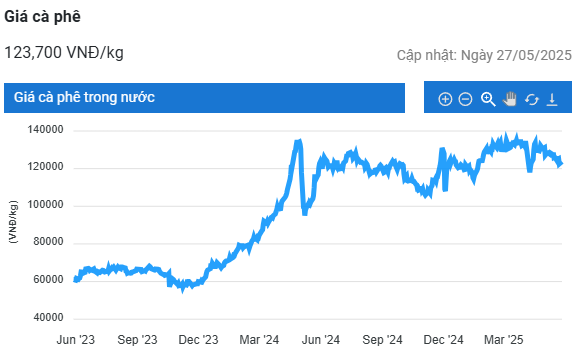Click the price line's final data point
The width and height of the screenshot is (584, 363).
click(561, 163)
